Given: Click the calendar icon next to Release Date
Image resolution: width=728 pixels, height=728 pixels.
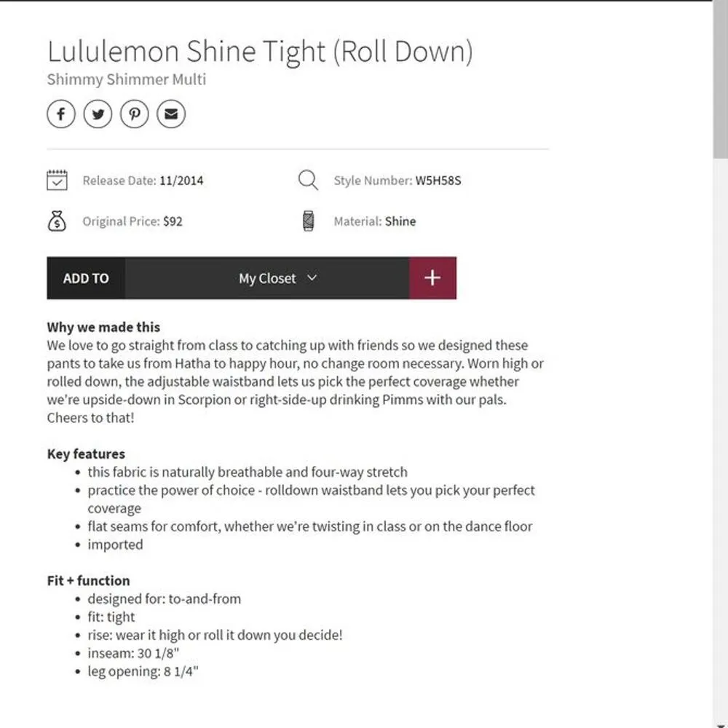Looking at the screenshot, I should [x=58, y=179].
